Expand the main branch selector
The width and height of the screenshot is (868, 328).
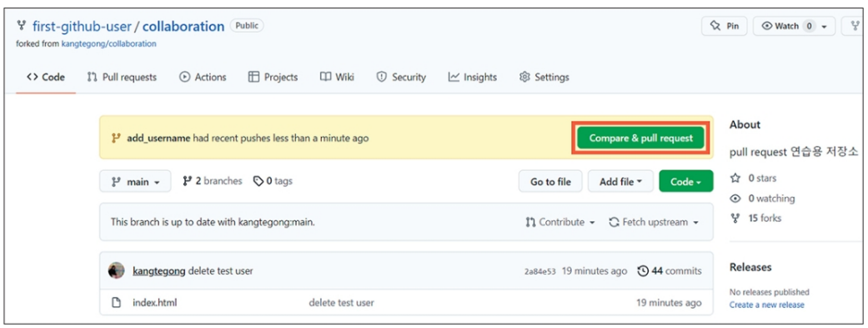point(135,181)
